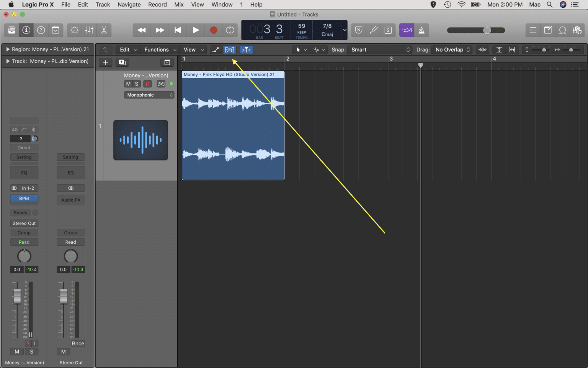Open the Library panel icon
This screenshot has width=588, height=368.
(11, 30)
